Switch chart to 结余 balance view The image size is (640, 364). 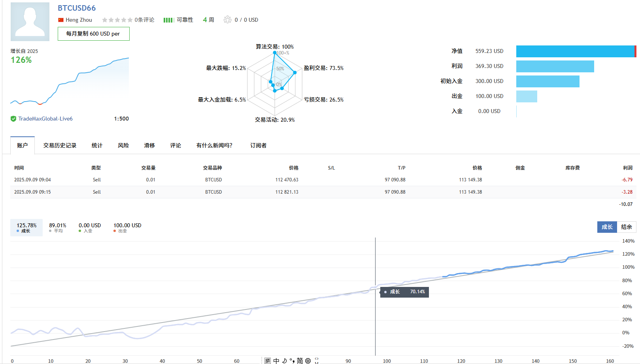pos(627,227)
